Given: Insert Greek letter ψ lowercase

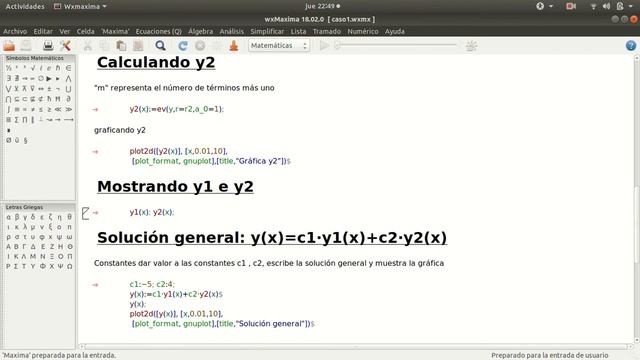Looking at the screenshot, I should [60, 237].
